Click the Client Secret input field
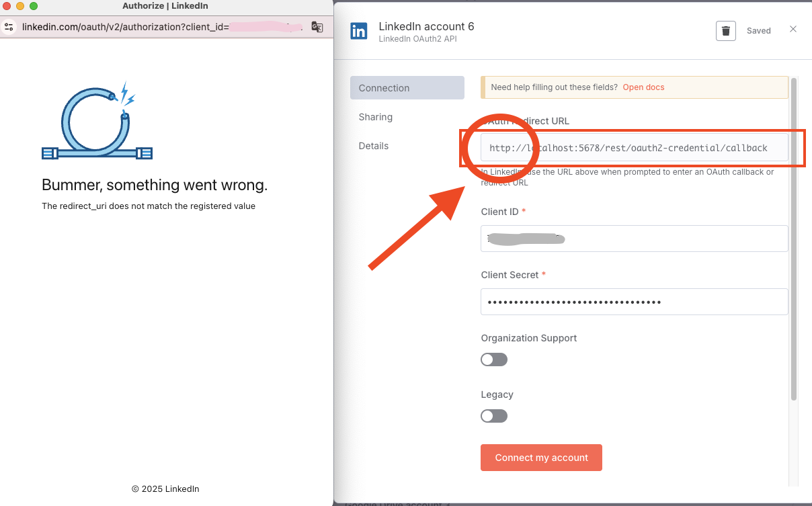This screenshot has width=812, height=506. pos(634,302)
